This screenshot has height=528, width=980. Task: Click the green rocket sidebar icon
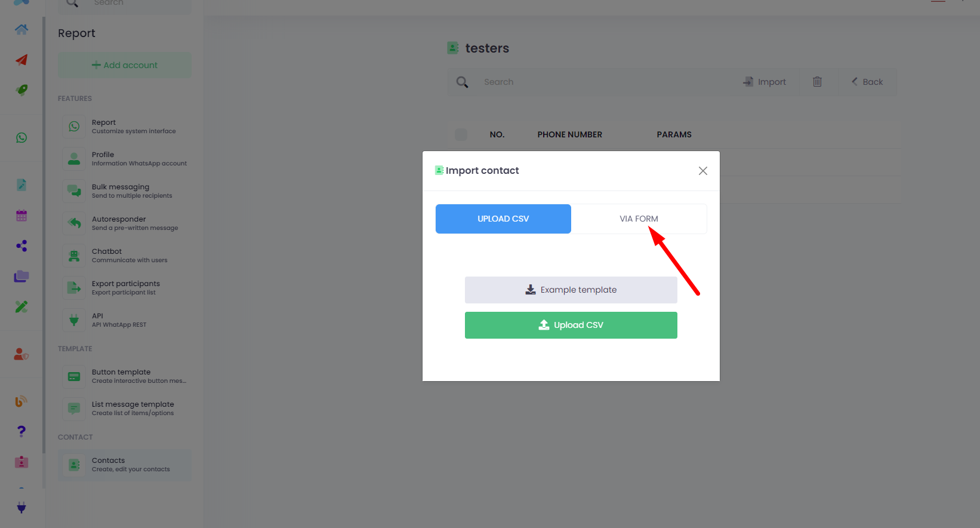(21, 90)
